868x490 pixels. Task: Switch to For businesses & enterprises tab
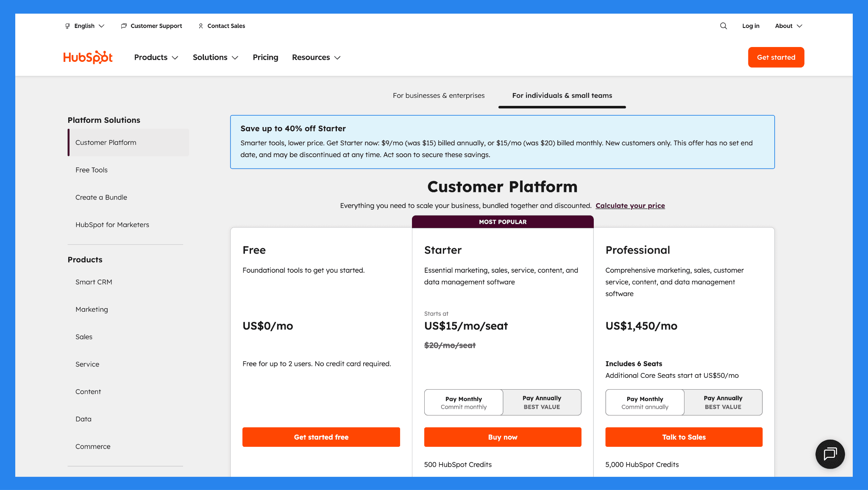439,95
